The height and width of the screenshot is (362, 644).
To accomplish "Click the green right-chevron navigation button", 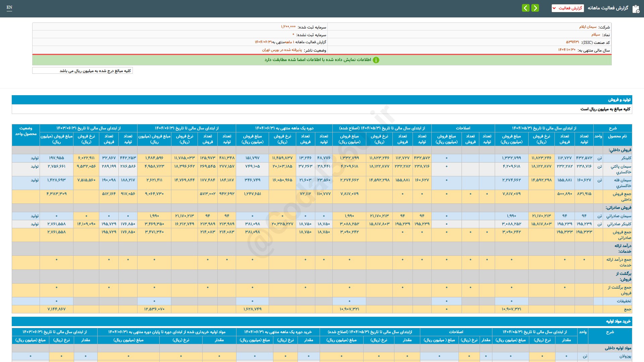I will pos(535,8).
